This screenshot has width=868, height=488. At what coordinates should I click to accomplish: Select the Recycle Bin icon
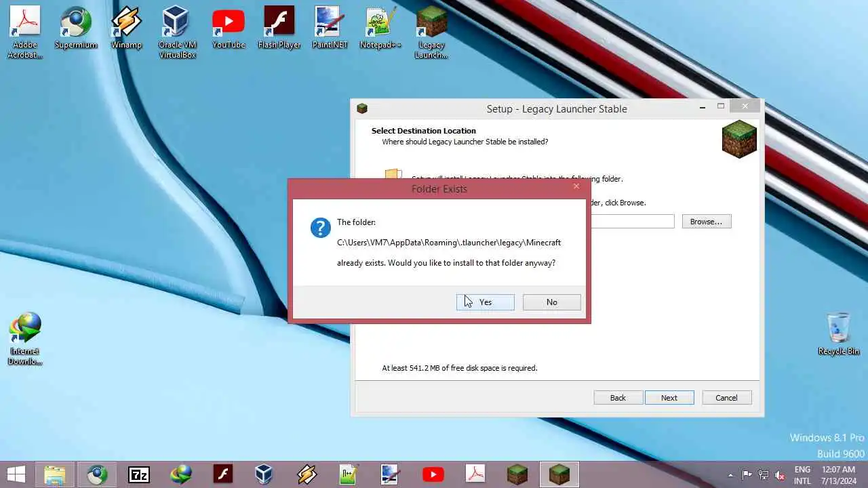point(839,334)
